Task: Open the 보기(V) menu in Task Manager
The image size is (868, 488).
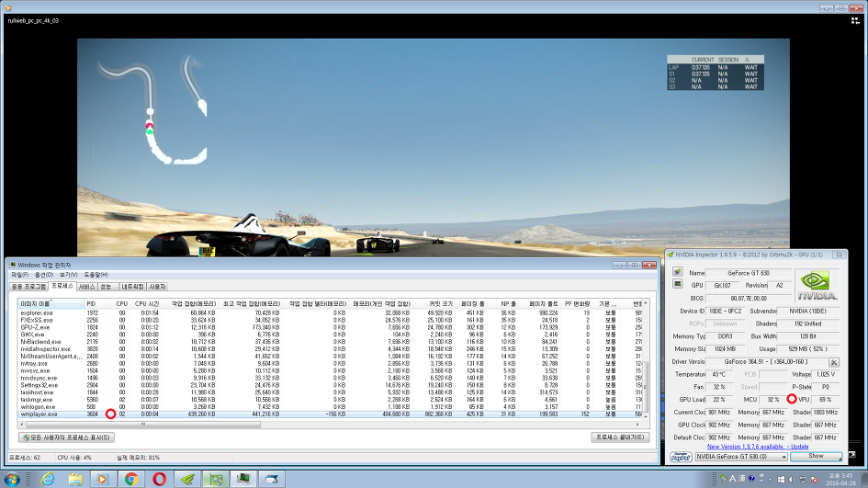Action: 69,275
